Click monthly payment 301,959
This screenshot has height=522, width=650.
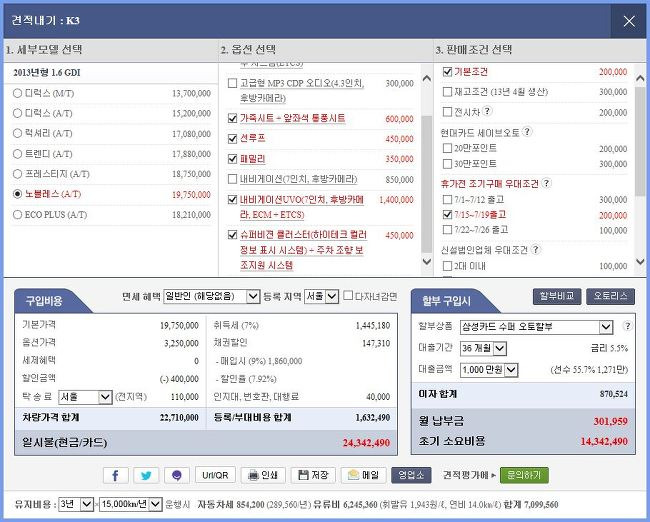pos(610,421)
